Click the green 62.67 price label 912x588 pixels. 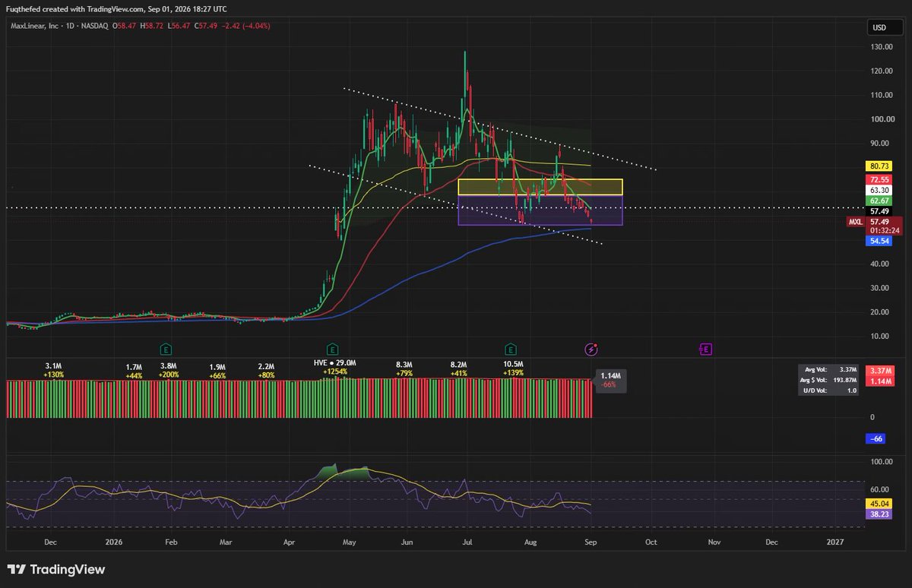[x=879, y=201]
